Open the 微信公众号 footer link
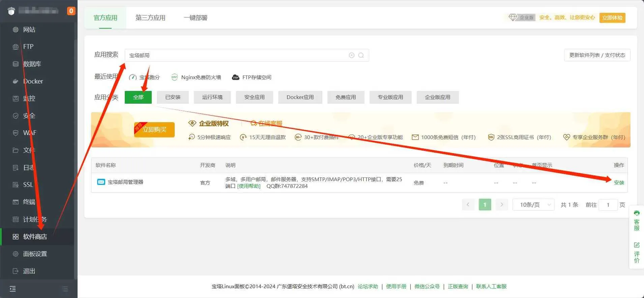This screenshot has width=644, height=298. tap(427, 286)
